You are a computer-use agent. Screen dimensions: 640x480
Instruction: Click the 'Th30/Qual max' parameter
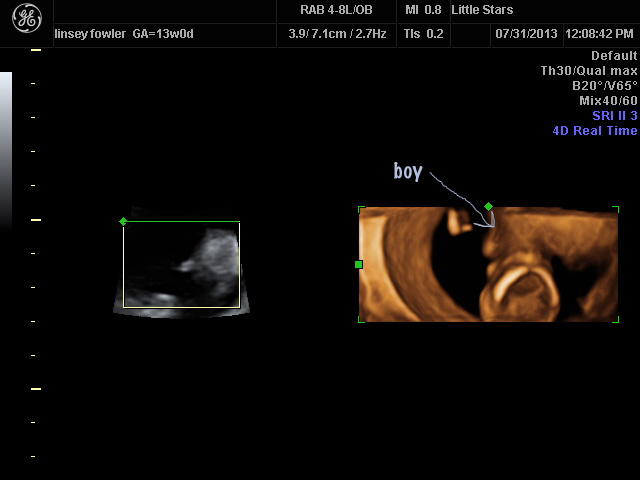[588, 71]
